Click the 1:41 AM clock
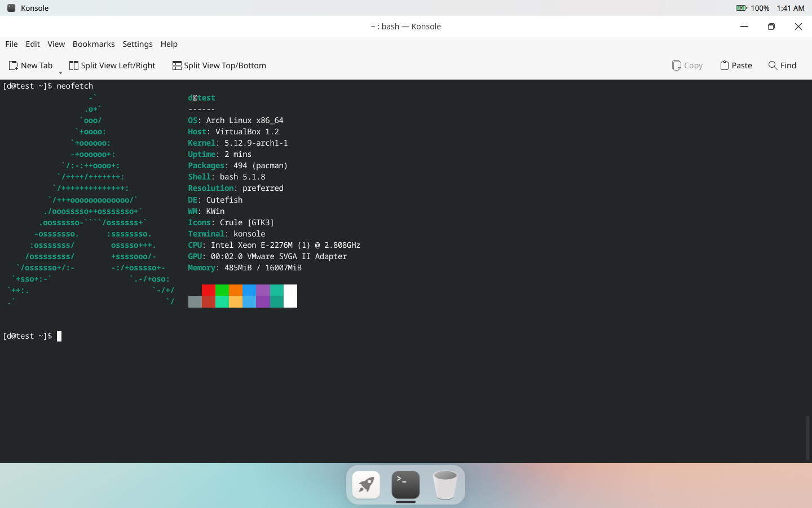Viewport: 812px width, 508px height. (791, 8)
